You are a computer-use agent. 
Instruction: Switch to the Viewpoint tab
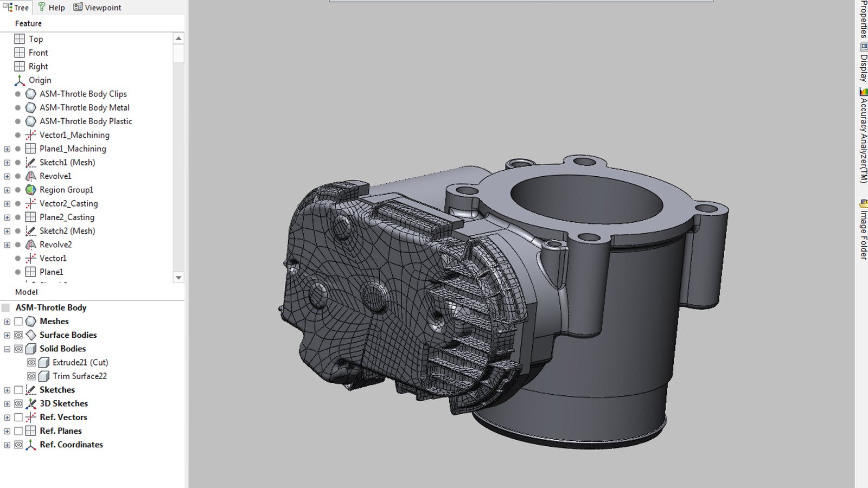coord(98,8)
